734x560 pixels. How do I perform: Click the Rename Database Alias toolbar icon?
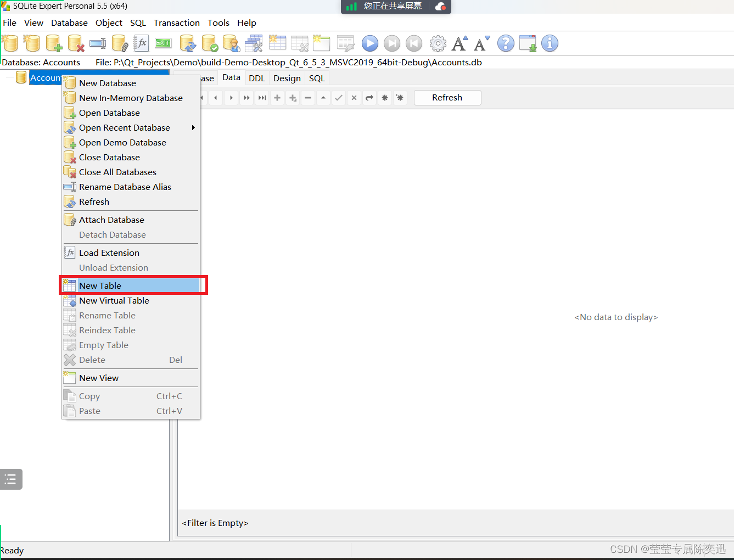tap(98, 43)
